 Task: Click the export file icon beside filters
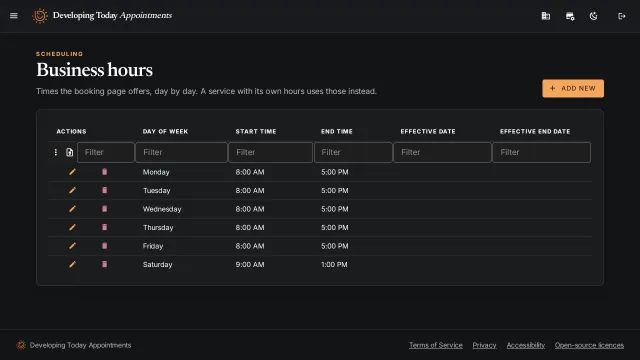click(x=69, y=152)
